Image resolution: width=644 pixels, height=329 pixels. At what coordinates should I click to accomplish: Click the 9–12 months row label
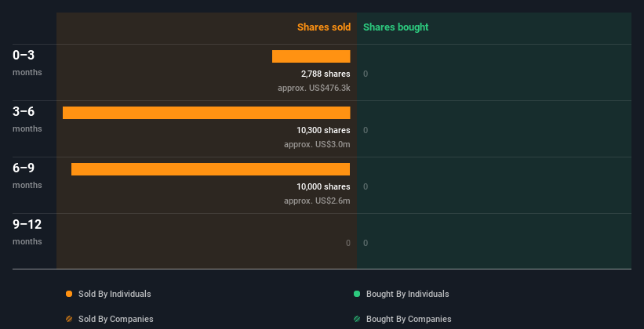[x=27, y=232]
